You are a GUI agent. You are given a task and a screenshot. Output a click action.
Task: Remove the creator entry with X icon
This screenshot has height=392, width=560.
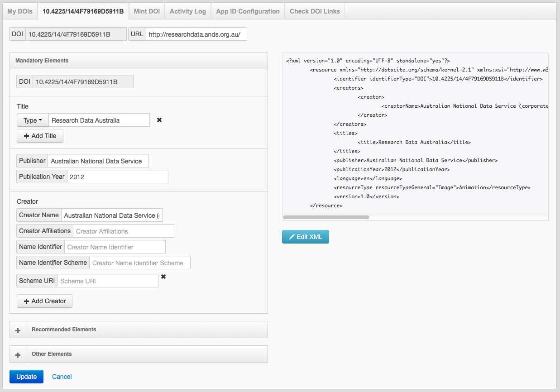pyautogui.click(x=163, y=277)
